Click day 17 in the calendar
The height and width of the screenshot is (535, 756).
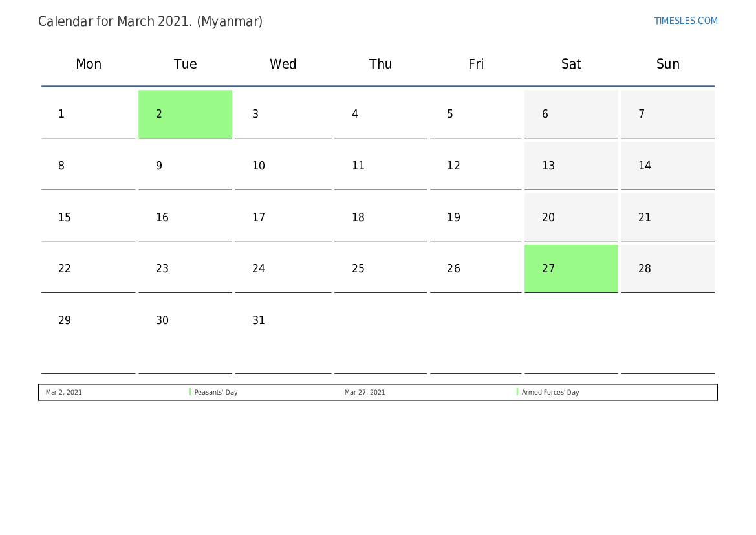(283, 217)
